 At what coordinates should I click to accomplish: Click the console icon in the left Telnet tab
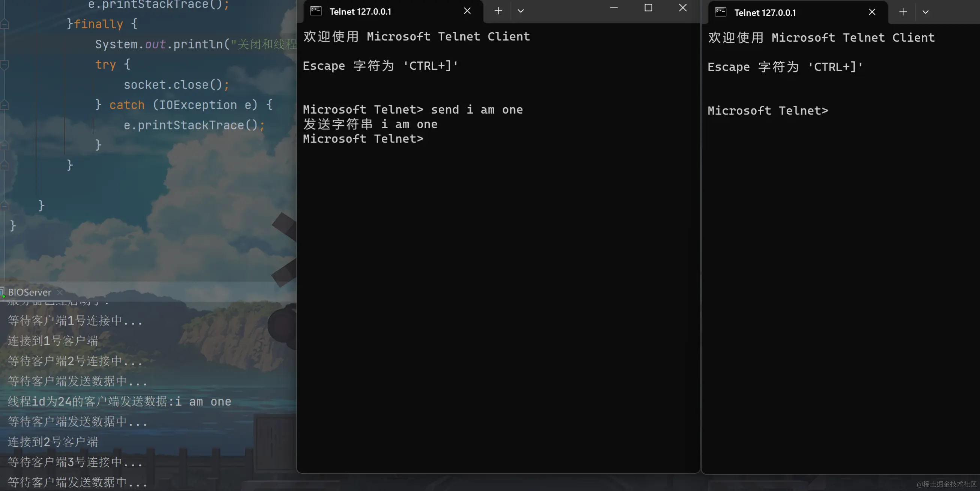tap(316, 11)
